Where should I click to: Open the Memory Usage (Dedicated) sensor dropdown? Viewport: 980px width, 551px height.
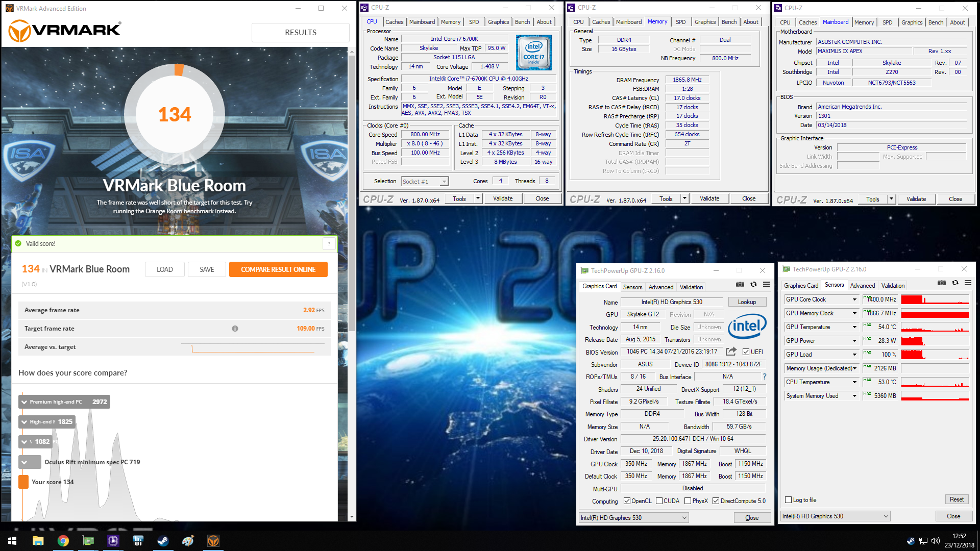(854, 368)
